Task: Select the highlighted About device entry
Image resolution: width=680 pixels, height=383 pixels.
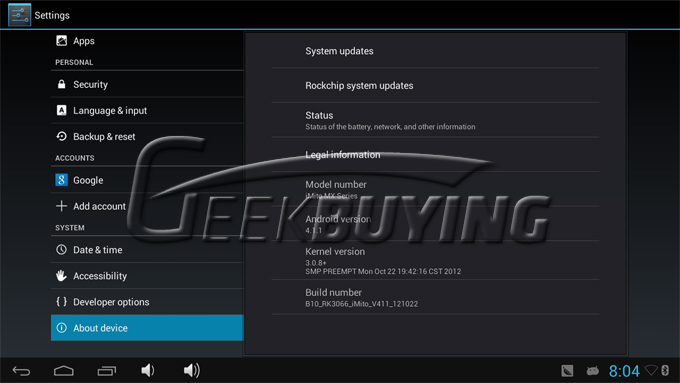Action: 147,328
